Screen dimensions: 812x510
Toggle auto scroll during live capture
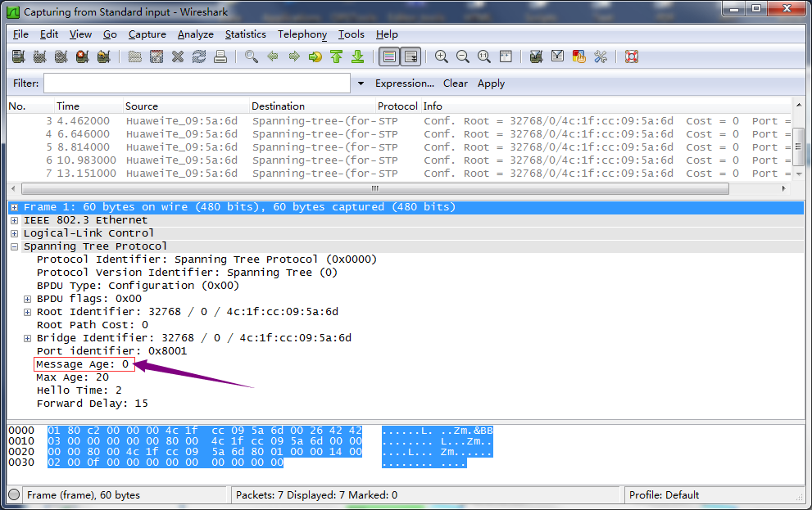point(411,56)
